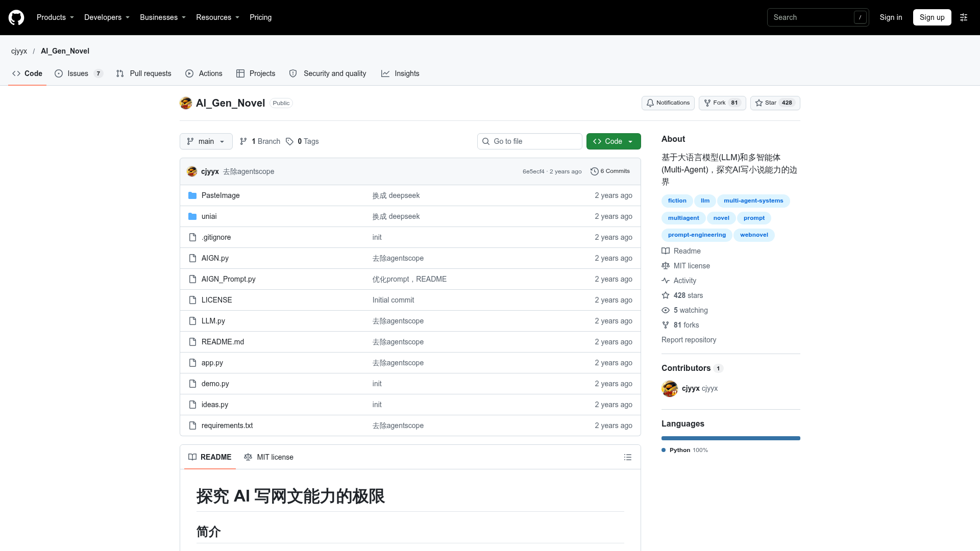Open MIT license scale icon in About
This screenshot has height=551, width=980.
coord(666,266)
